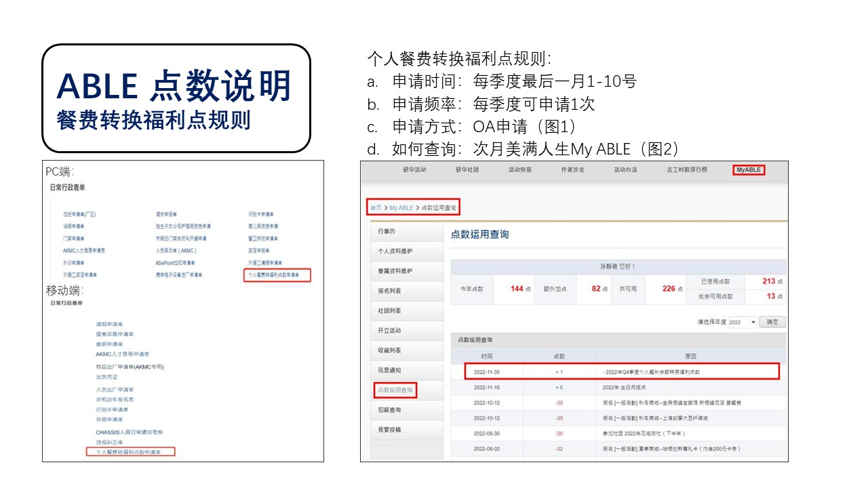Open PC 个人餐费转福利点数申请单 link highlighted in red
Screen dimensions: 868x488
click(277, 275)
